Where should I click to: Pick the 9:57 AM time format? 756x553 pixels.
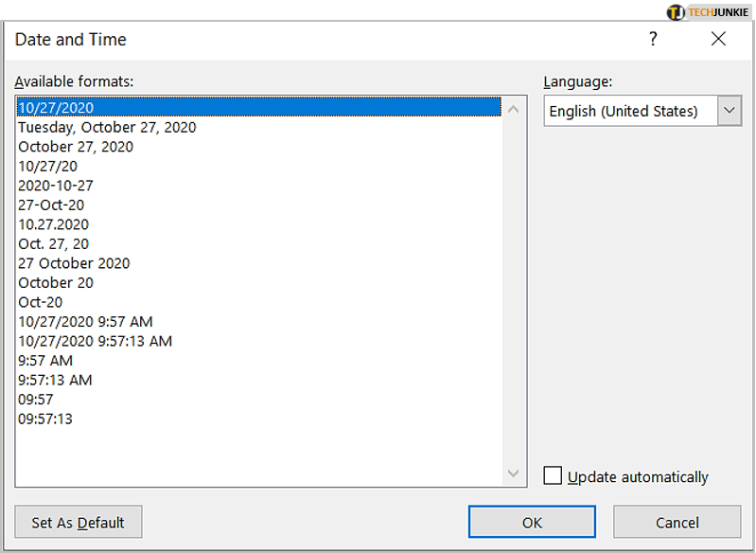coord(45,361)
